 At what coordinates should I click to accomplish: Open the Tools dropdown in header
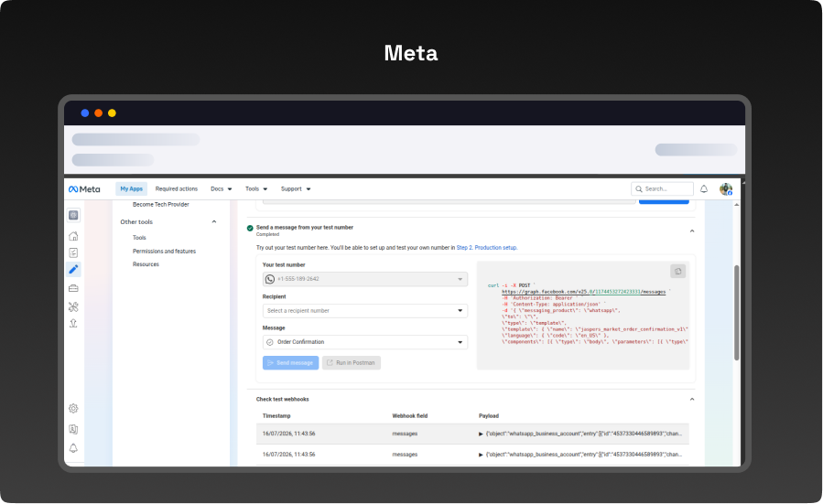pos(256,188)
